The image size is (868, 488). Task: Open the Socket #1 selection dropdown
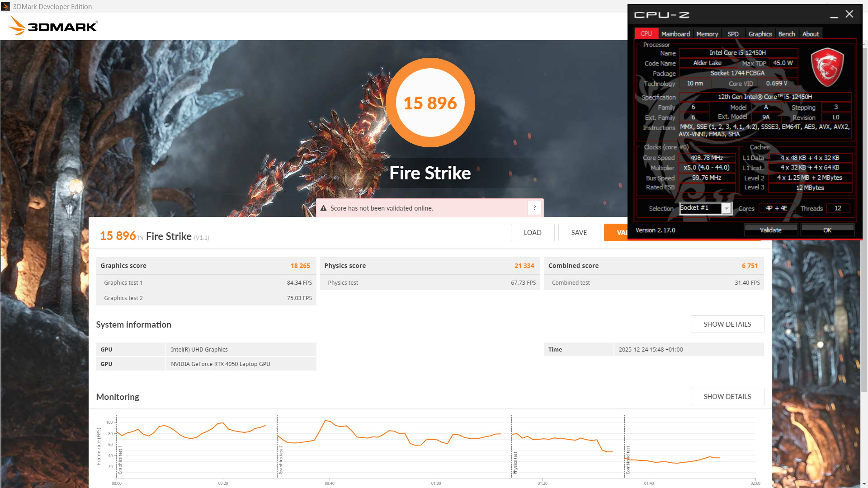tap(726, 208)
